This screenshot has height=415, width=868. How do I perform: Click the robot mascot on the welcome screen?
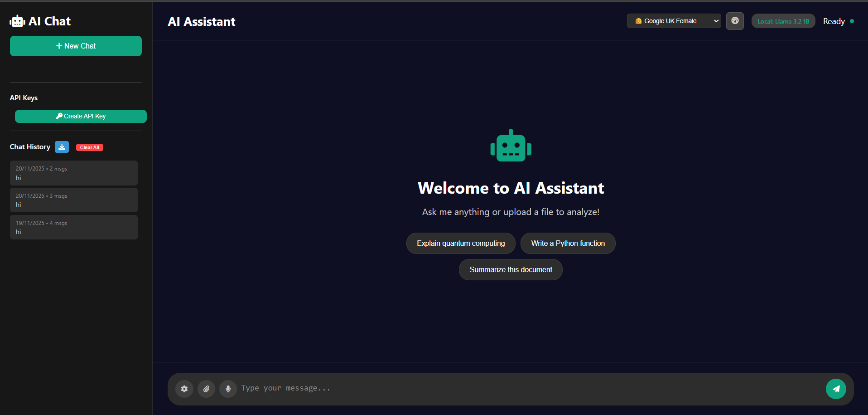[511, 146]
